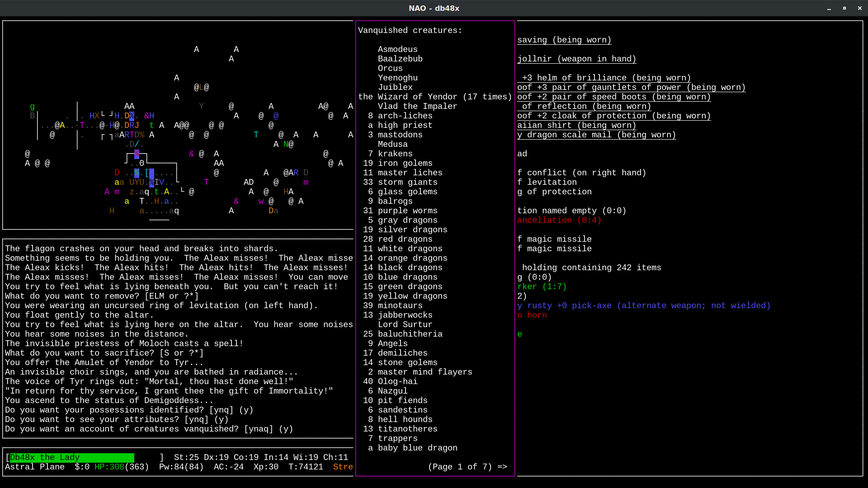Select the 'Medusa' entry
Image resolution: width=868 pixels, height=488 pixels.
point(393,144)
